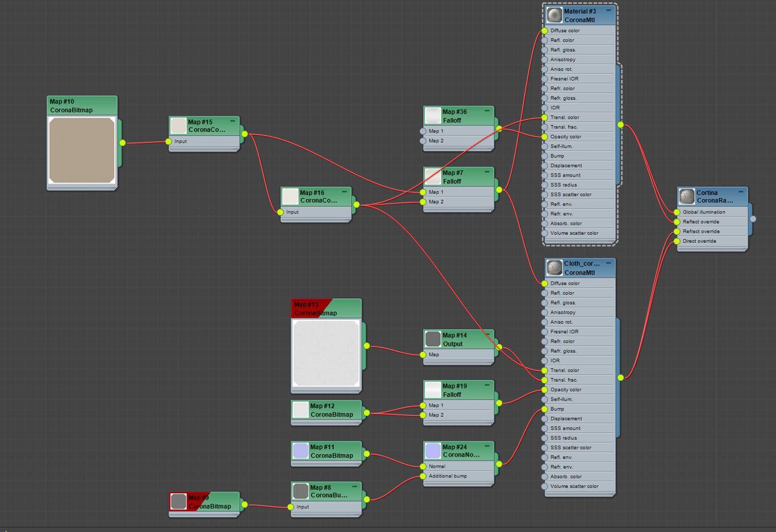The height and width of the screenshot is (532, 776).
Task: Click the Map #10 output socket
Action: pos(122,143)
